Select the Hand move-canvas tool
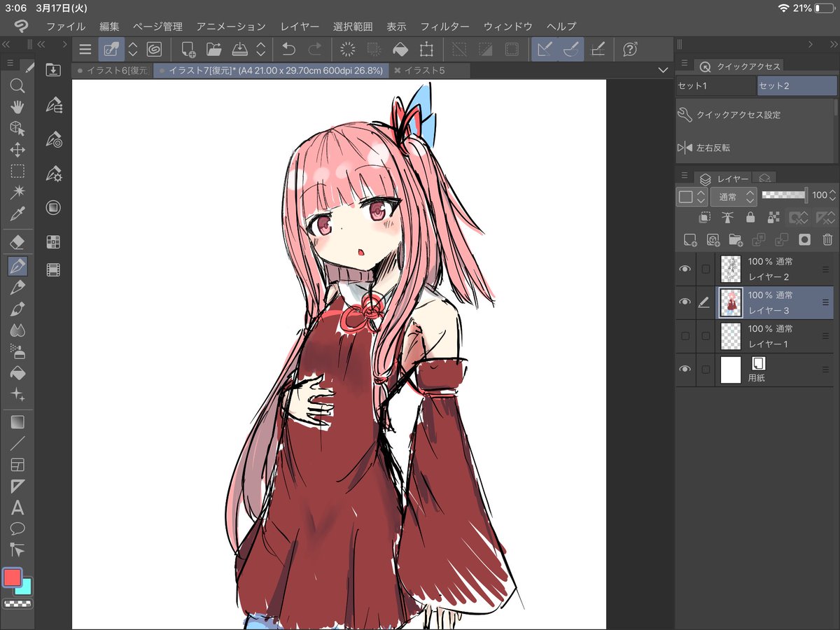840x630 pixels. click(17, 106)
